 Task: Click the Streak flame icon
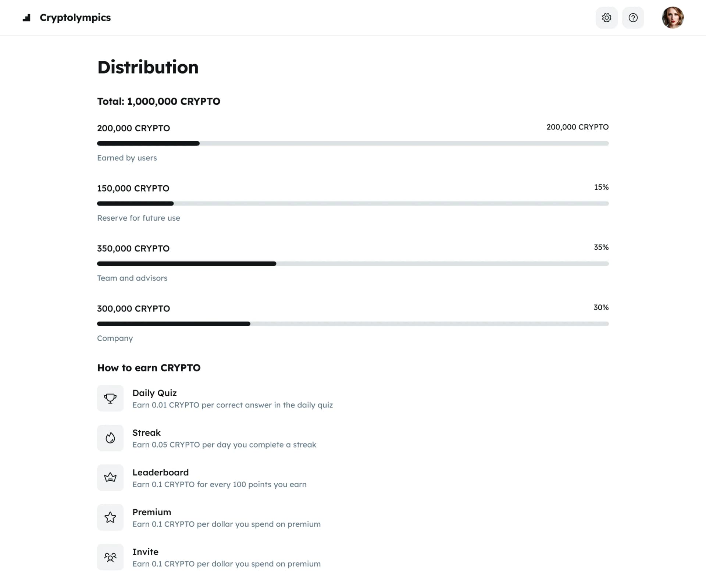point(110,438)
